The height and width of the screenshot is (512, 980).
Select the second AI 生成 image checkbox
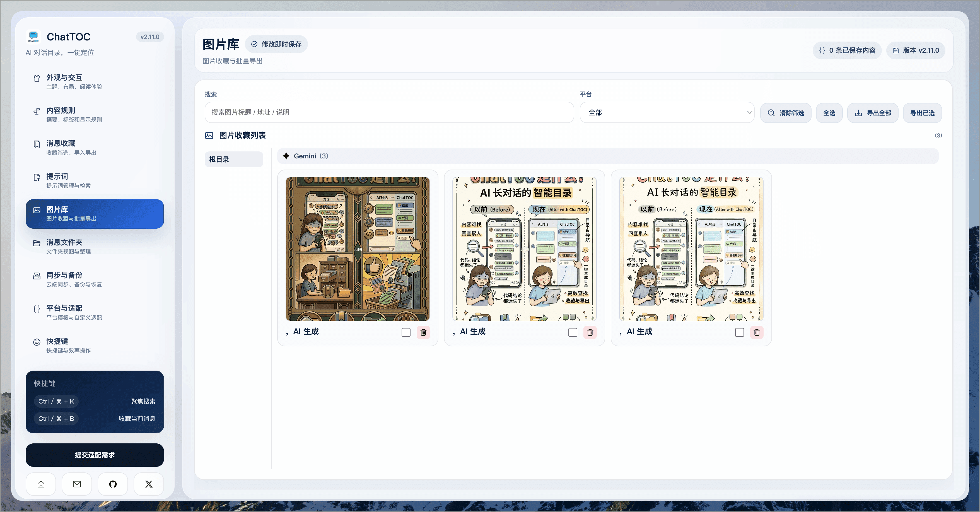tap(573, 332)
